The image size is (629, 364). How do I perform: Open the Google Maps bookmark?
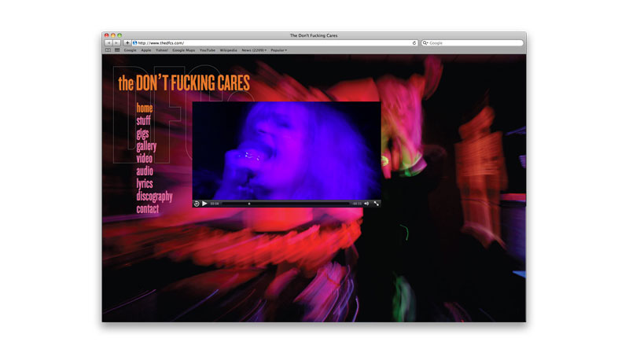point(184,50)
